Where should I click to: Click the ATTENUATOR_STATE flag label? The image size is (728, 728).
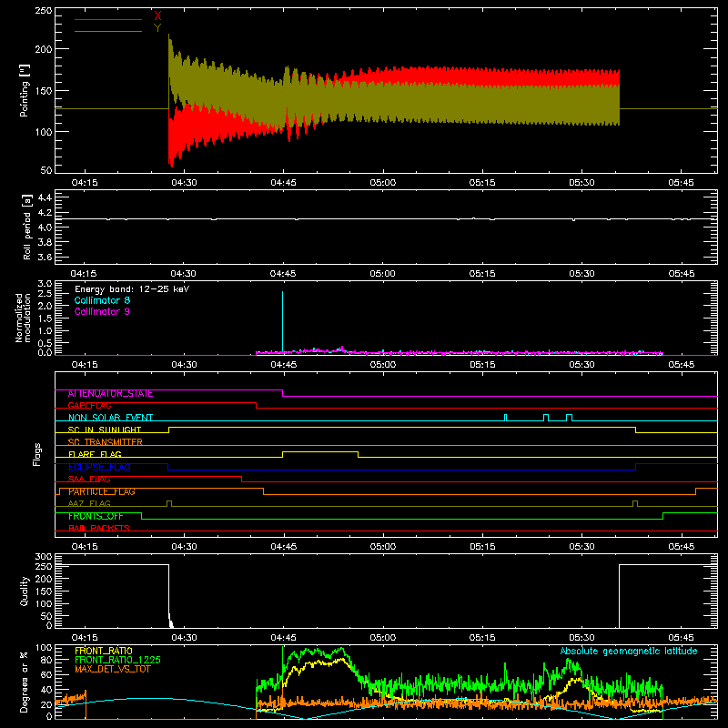coord(110,394)
